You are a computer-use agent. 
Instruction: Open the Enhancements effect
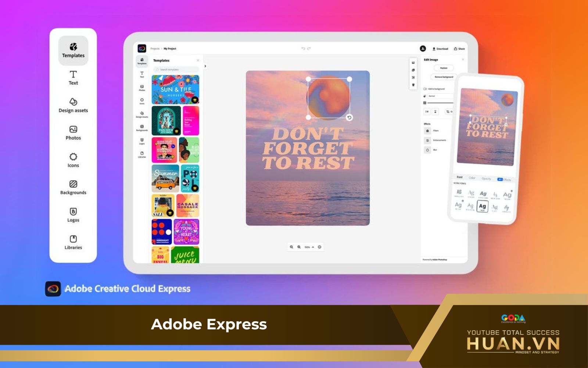coord(435,140)
